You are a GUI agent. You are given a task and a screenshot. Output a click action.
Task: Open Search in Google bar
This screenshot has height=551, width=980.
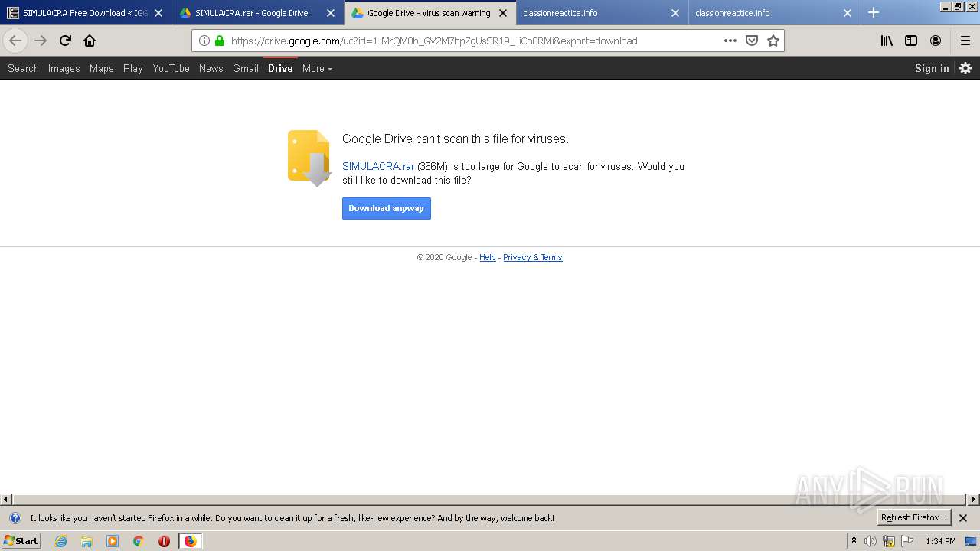coord(23,68)
